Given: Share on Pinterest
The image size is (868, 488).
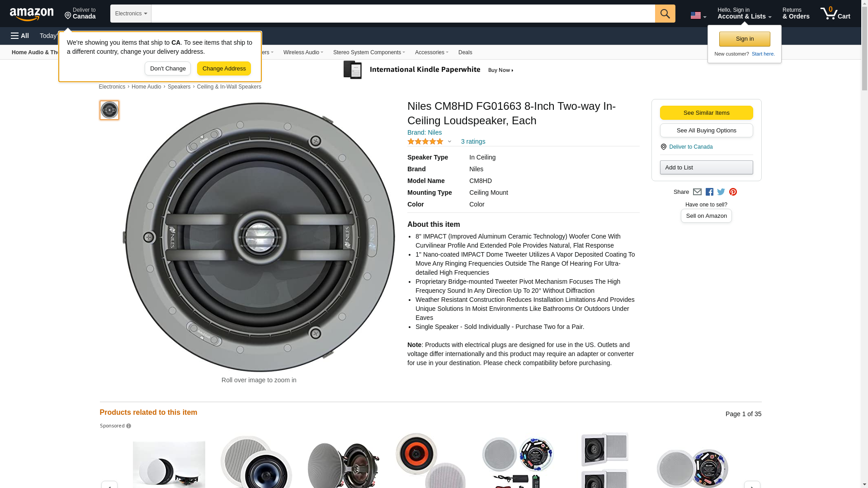Looking at the screenshot, I should pos(733,192).
